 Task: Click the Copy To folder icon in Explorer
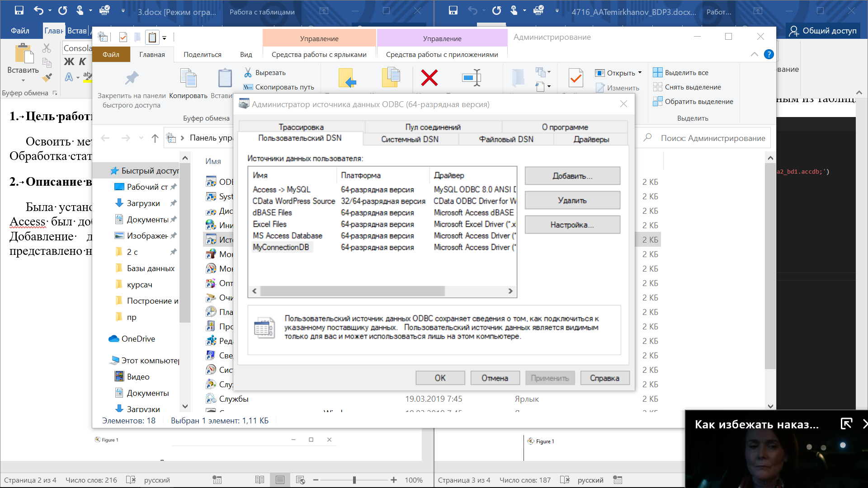click(391, 77)
